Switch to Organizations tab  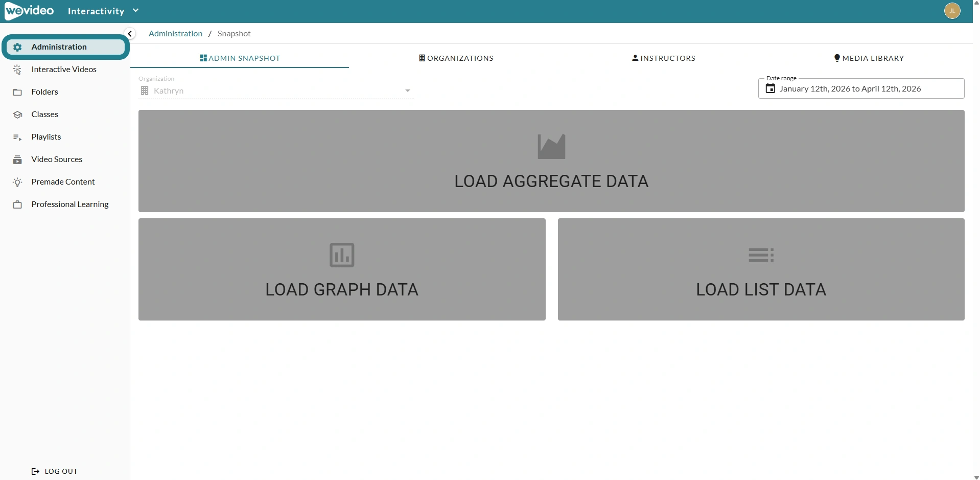(x=456, y=58)
